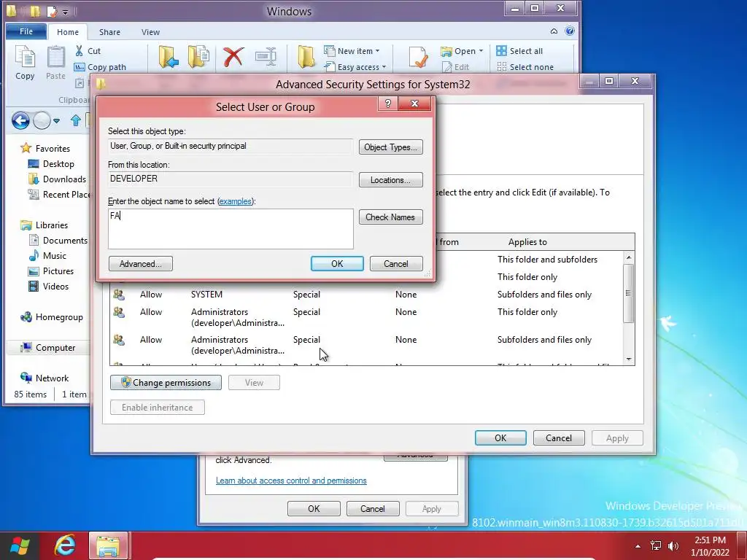Open the New item dropdown
This screenshot has height=560, width=747.
click(352, 51)
